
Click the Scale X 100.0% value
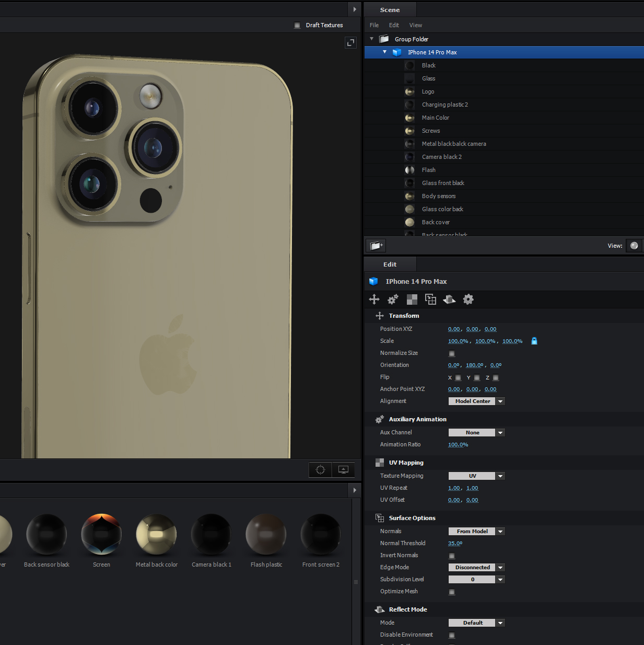pos(458,341)
